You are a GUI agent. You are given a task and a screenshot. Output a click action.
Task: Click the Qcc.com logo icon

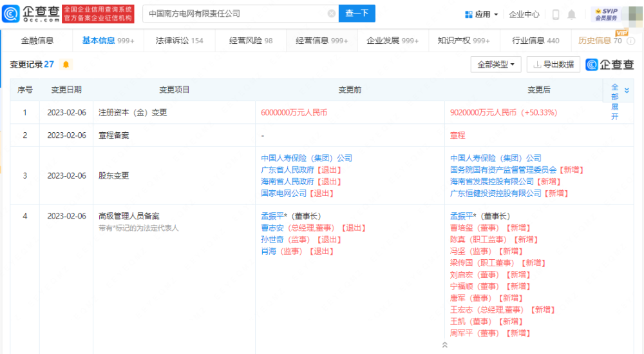point(11,14)
